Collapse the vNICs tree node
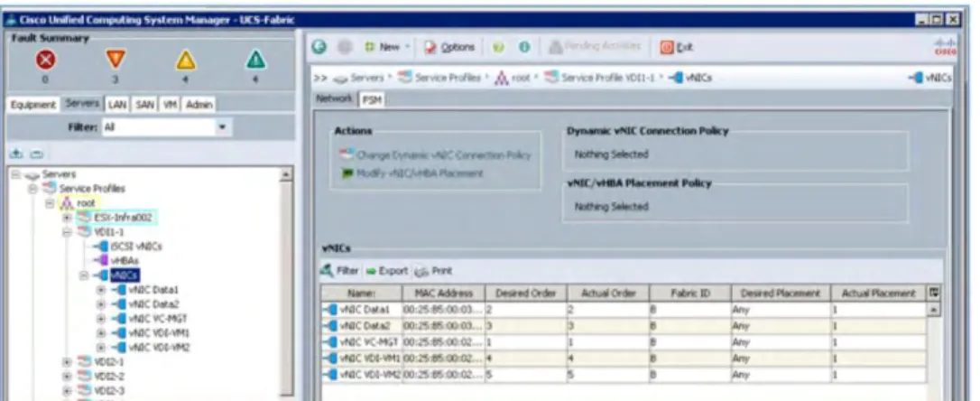 [x=84, y=275]
